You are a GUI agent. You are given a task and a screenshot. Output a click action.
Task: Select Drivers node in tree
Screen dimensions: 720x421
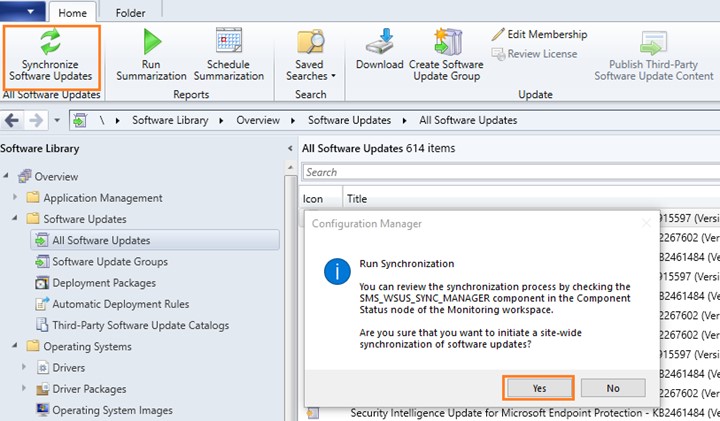tap(68, 368)
